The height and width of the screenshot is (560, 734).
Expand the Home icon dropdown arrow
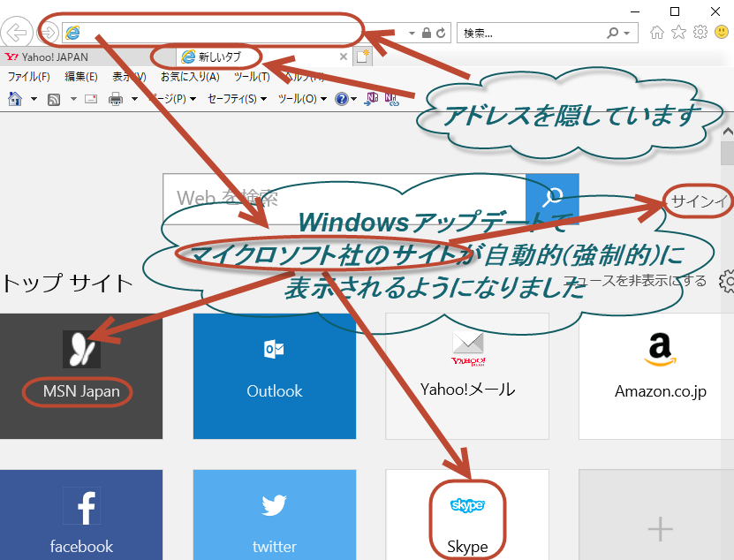tap(34, 99)
